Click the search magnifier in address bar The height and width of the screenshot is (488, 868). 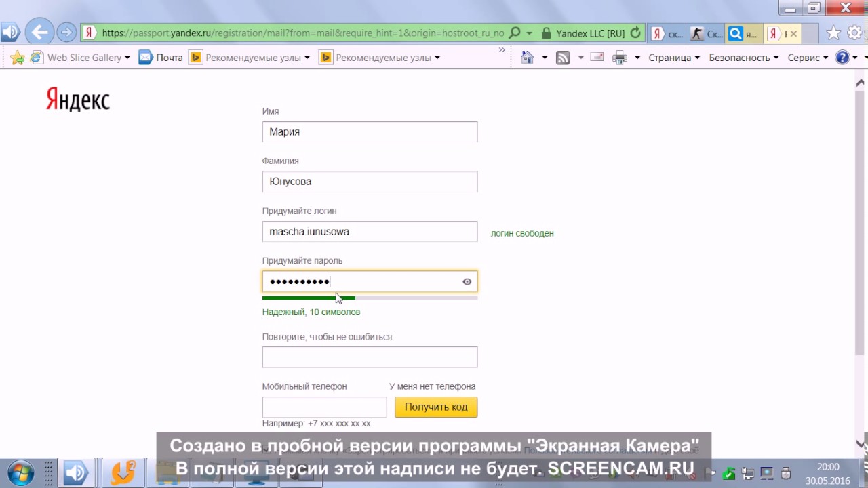(515, 33)
